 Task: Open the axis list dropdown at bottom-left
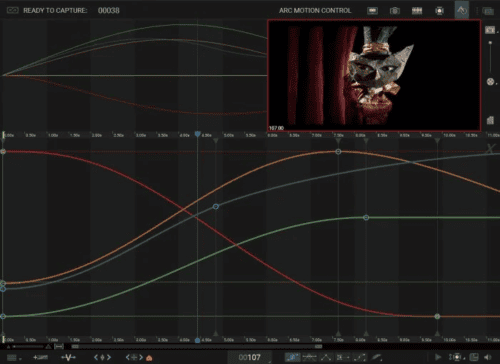[13, 358]
